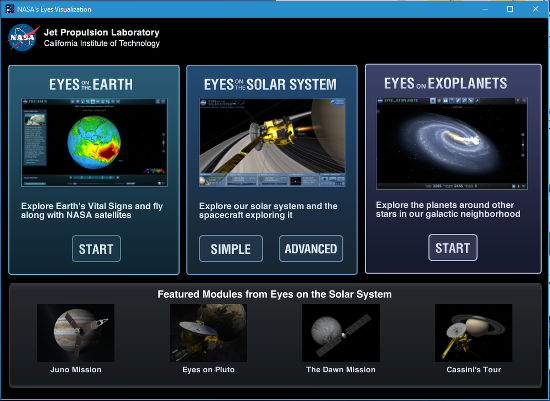
Task: Click The Dawn Mission label
Action: click(341, 369)
